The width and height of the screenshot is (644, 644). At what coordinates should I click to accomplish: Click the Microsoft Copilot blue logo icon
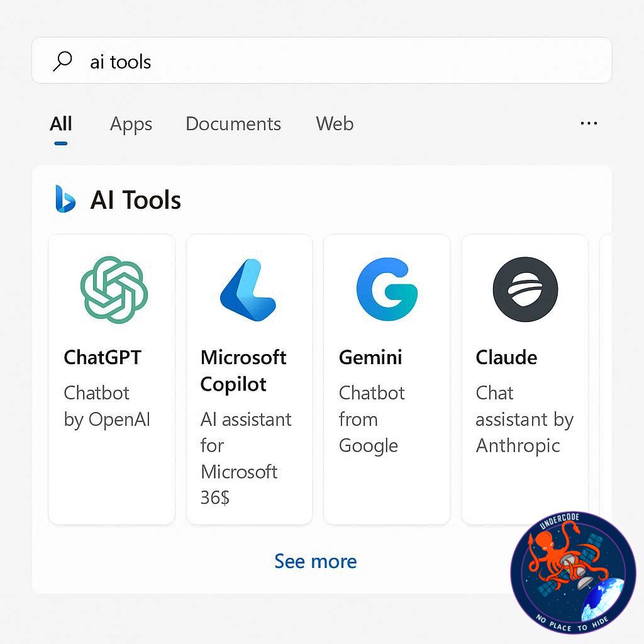[248, 290]
